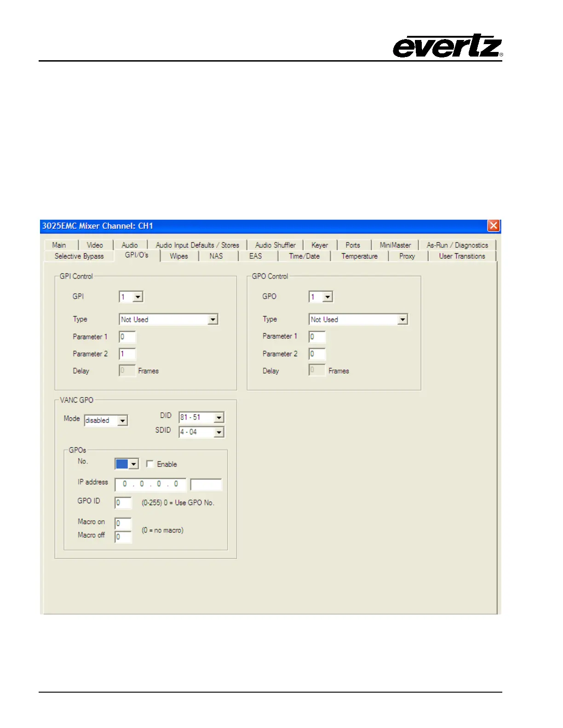This screenshot has width=563, height=728.
Task: Open the SDID dropdown list
Action: [x=219, y=432]
